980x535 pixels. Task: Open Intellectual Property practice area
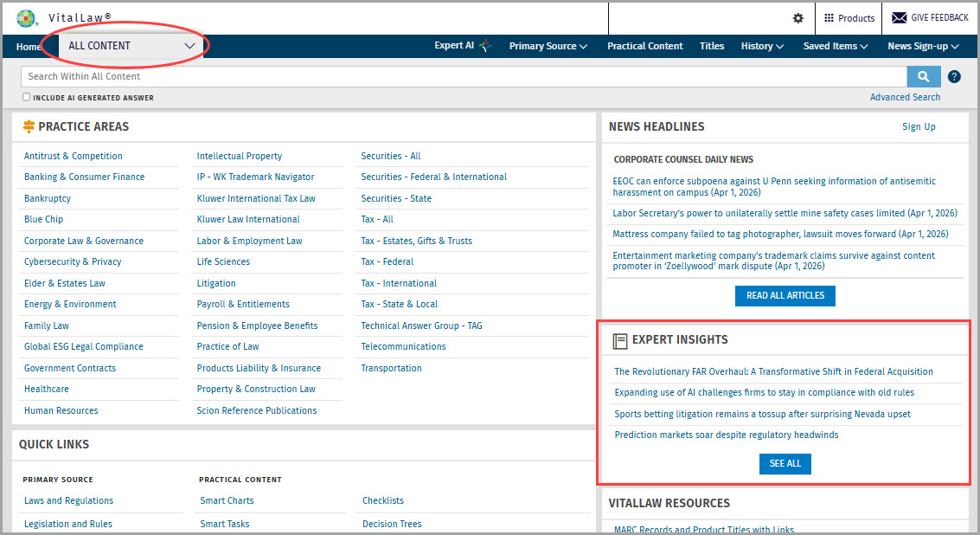click(240, 156)
